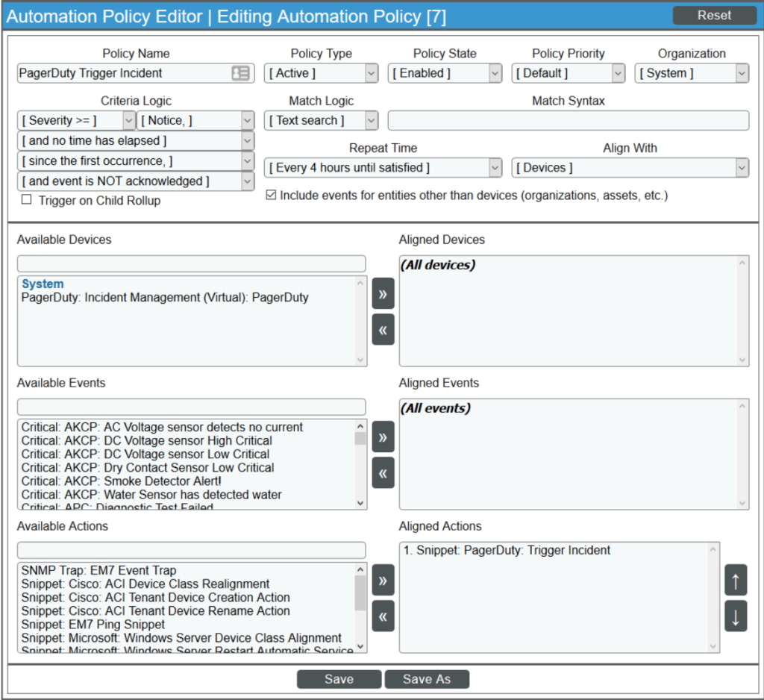Click the contact card icon in Policy Name

pos(240,73)
